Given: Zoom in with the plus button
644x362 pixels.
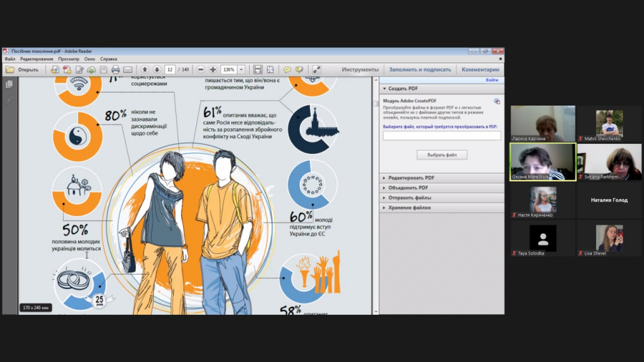Looking at the screenshot, I should click(213, 70).
